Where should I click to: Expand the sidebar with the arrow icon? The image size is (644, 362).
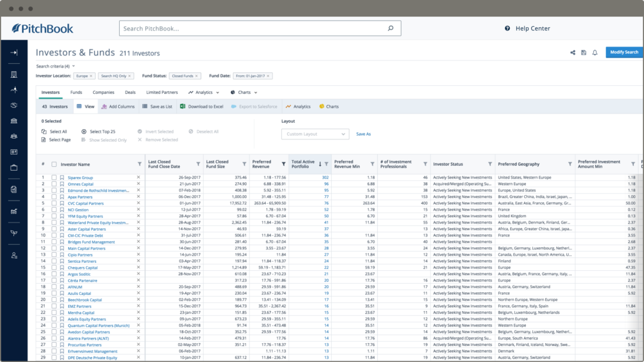pos(14,53)
